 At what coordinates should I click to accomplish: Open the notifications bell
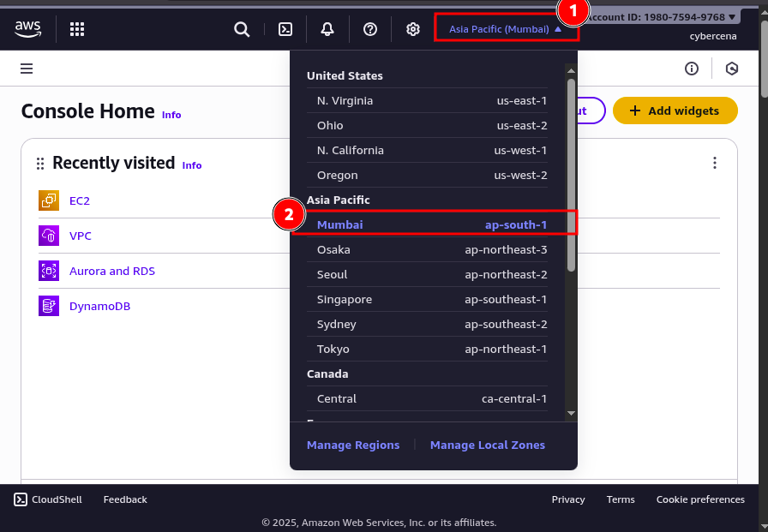click(327, 29)
